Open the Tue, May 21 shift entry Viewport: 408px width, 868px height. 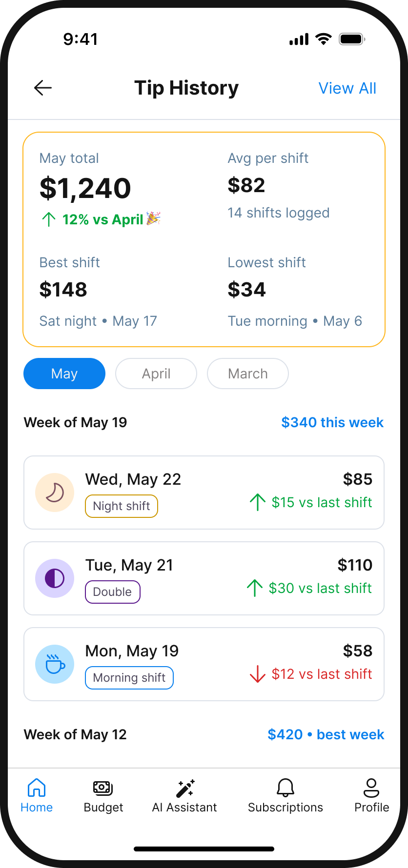coord(204,578)
